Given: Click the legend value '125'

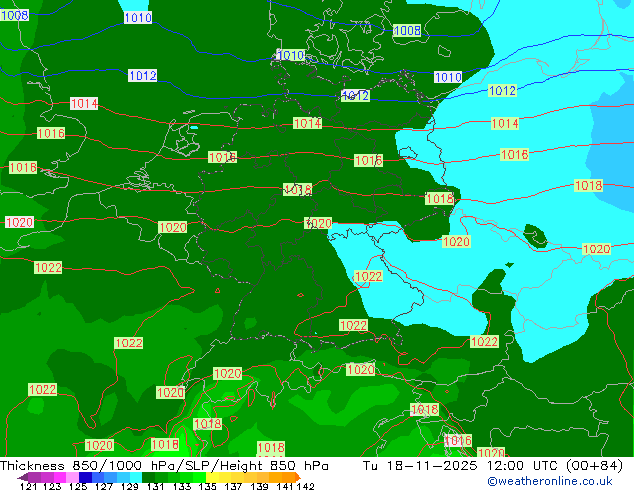Looking at the screenshot, I should [x=78, y=486].
